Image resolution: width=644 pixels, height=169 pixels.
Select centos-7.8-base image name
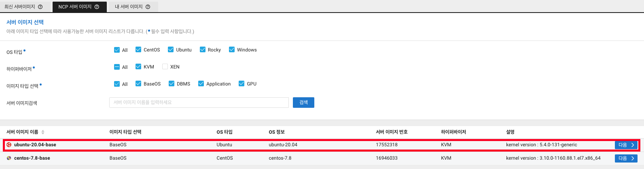tap(32, 158)
